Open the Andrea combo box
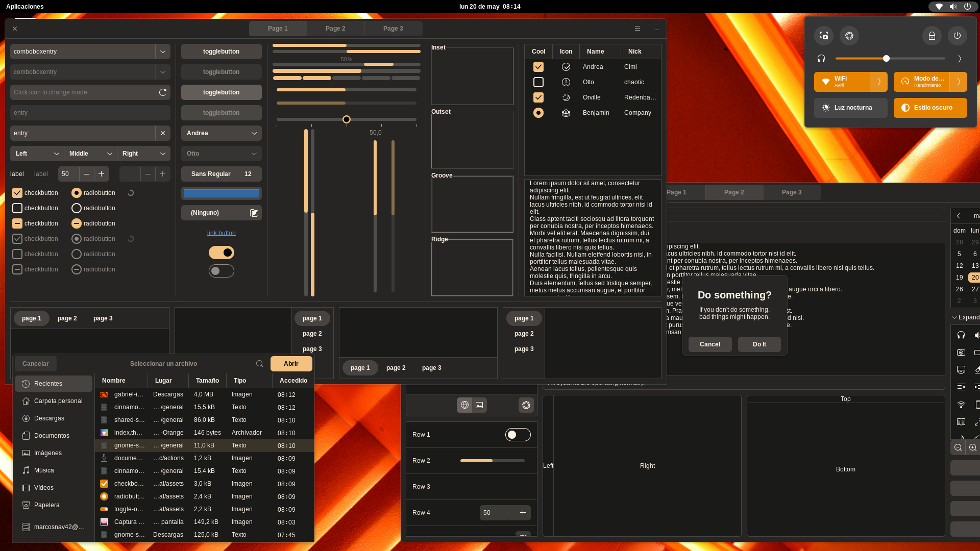Viewport: 980px width, 551px height. (x=222, y=133)
